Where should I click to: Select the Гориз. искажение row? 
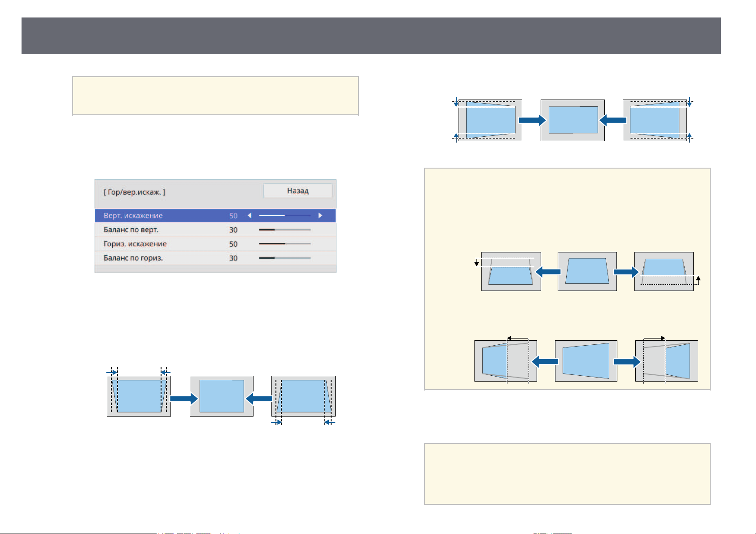[215, 244]
